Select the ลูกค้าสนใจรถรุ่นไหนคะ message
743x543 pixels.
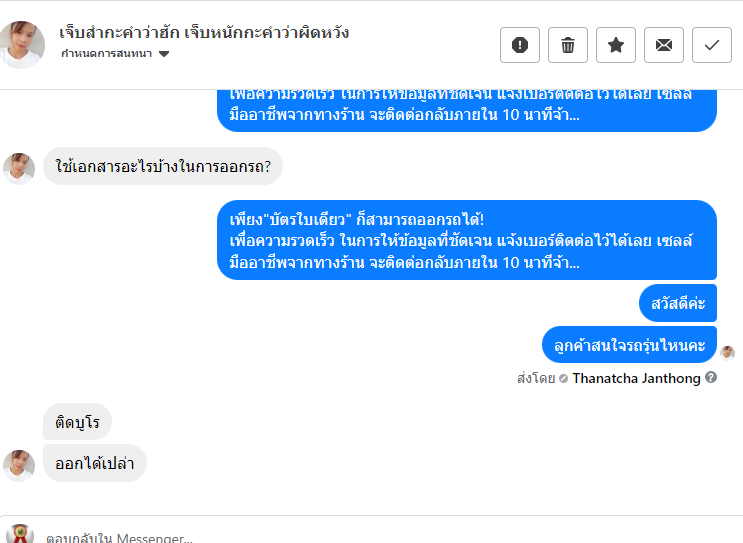(629, 344)
